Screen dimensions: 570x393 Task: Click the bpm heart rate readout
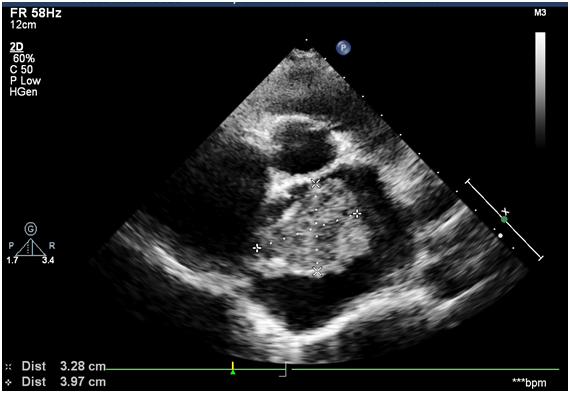click(x=529, y=382)
